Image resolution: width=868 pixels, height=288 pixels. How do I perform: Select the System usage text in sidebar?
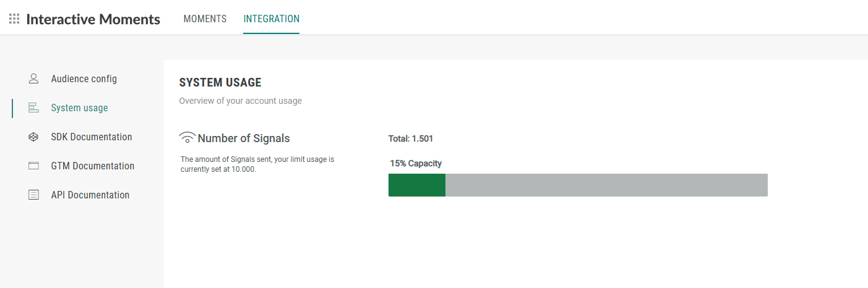tap(79, 108)
